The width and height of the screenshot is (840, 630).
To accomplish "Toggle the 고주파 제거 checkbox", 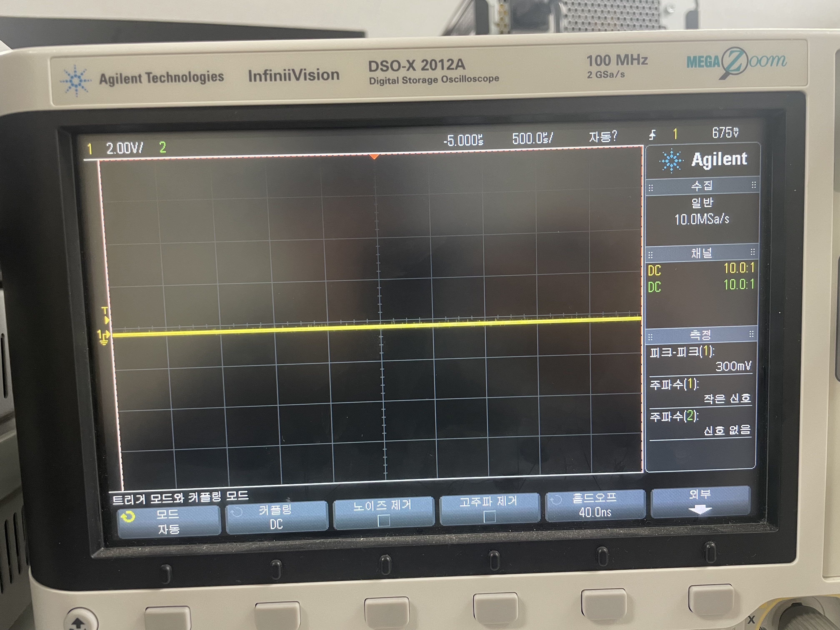I will (x=490, y=516).
